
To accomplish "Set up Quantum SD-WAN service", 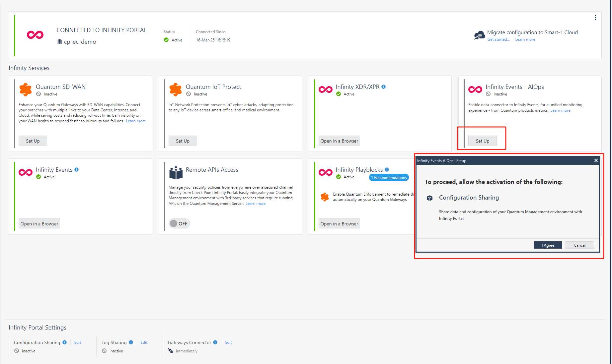I will point(33,141).
